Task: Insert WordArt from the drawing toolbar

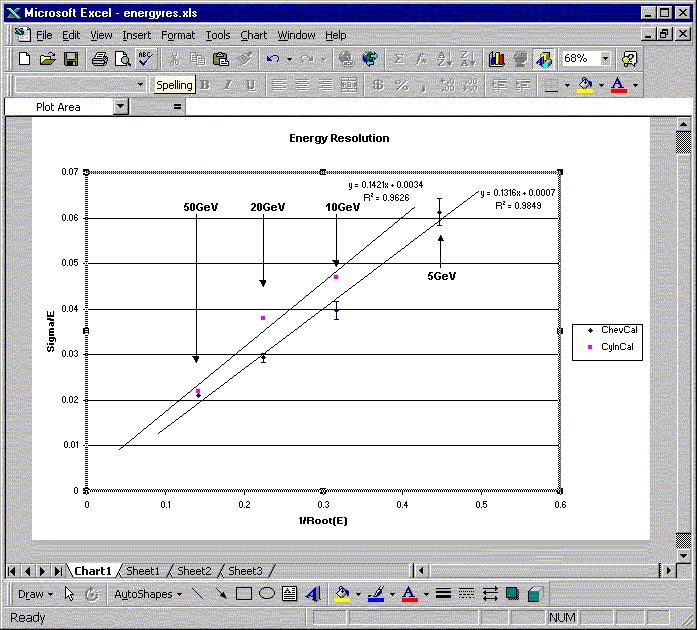Action: point(313,594)
